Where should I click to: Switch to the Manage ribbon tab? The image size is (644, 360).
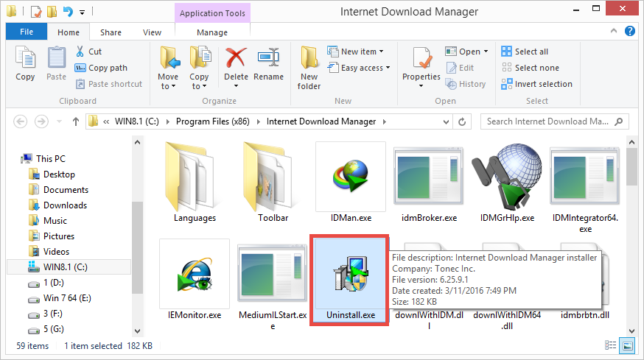coord(212,32)
